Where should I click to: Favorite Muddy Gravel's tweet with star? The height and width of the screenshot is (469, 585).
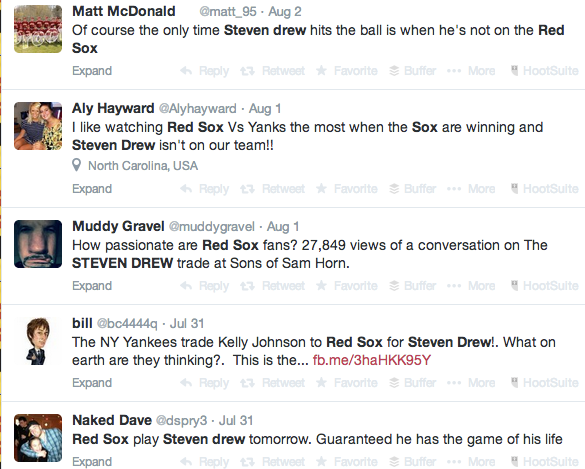click(x=347, y=285)
